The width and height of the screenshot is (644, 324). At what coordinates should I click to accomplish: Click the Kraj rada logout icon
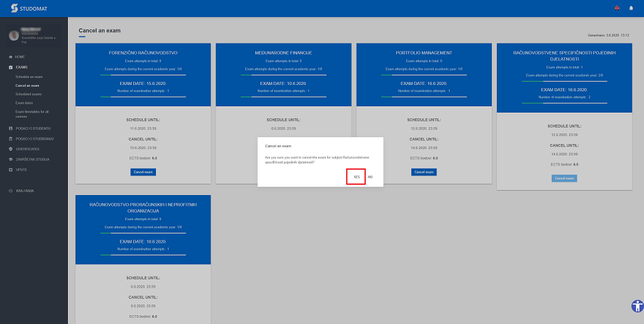[x=10, y=190]
